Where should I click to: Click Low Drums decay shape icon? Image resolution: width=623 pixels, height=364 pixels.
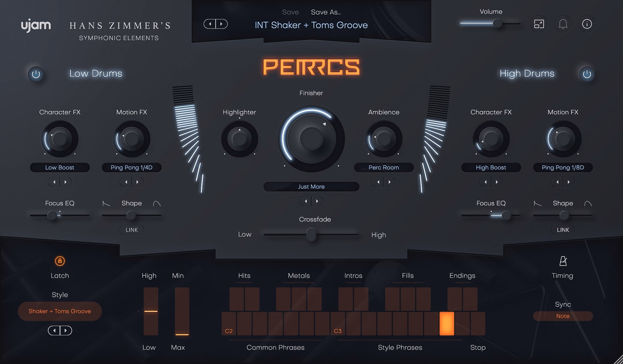pyautogui.click(x=106, y=203)
